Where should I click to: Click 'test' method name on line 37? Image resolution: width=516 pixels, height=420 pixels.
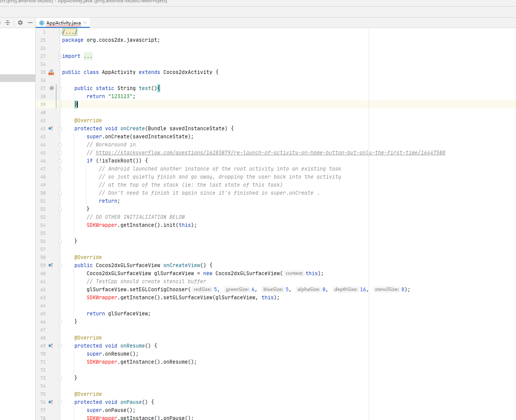pyautogui.click(x=145, y=88)
